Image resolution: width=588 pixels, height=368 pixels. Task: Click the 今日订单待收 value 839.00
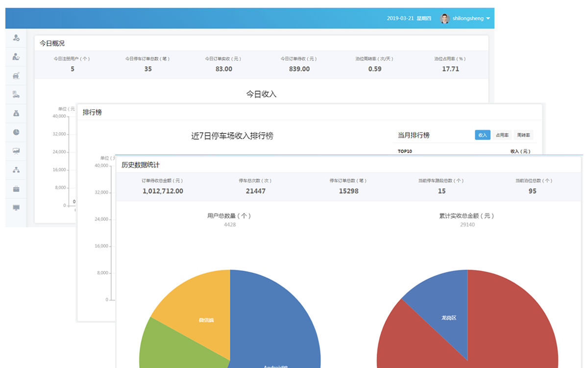click(299, 69)
